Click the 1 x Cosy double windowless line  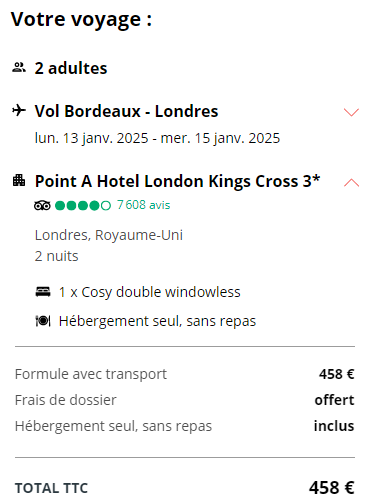tap(149, 292)
